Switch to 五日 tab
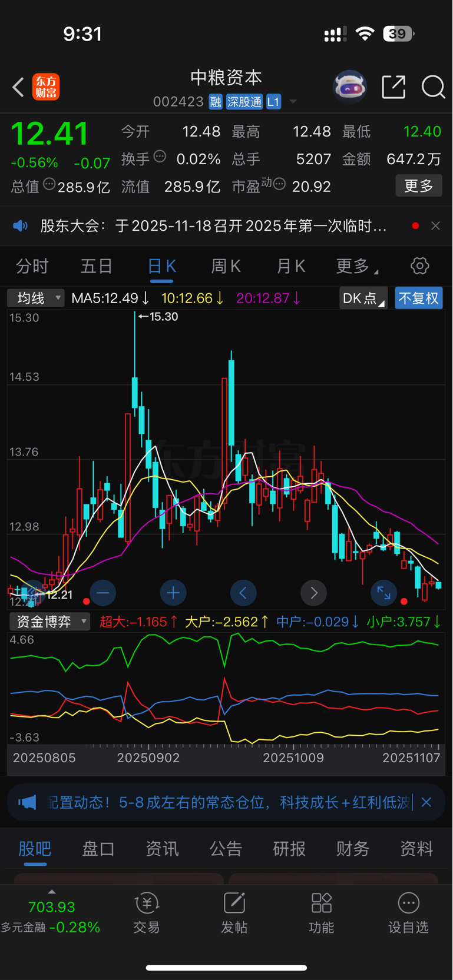Viewport: 453px width, 980px height. (97, 267)
